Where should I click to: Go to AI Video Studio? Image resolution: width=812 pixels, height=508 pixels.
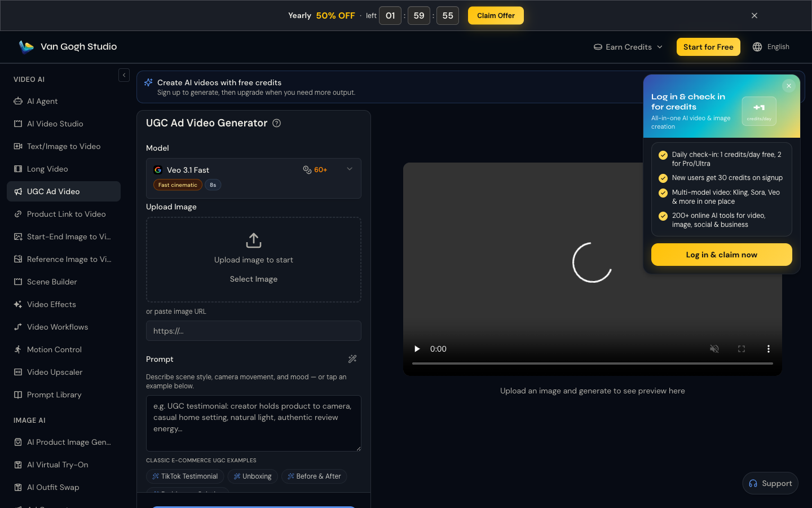pyautogui.click(x=64, y=124)
